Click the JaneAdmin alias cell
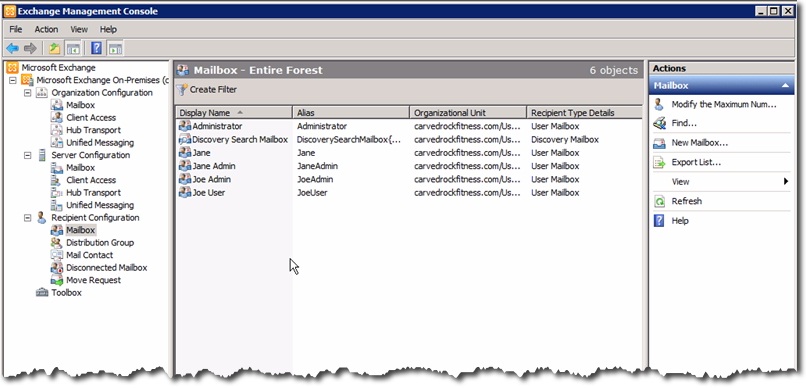This screenshot has width=807, height=388. point(317,166)
